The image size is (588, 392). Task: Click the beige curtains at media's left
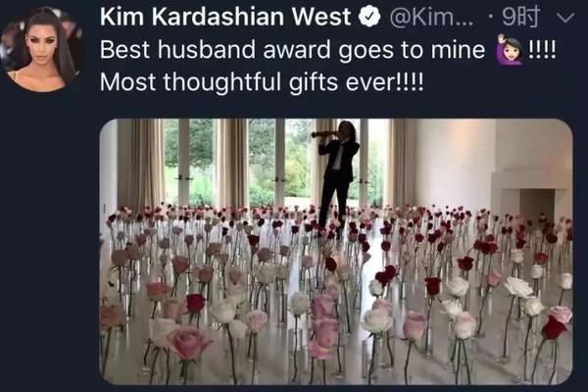[x=141, y=164]
